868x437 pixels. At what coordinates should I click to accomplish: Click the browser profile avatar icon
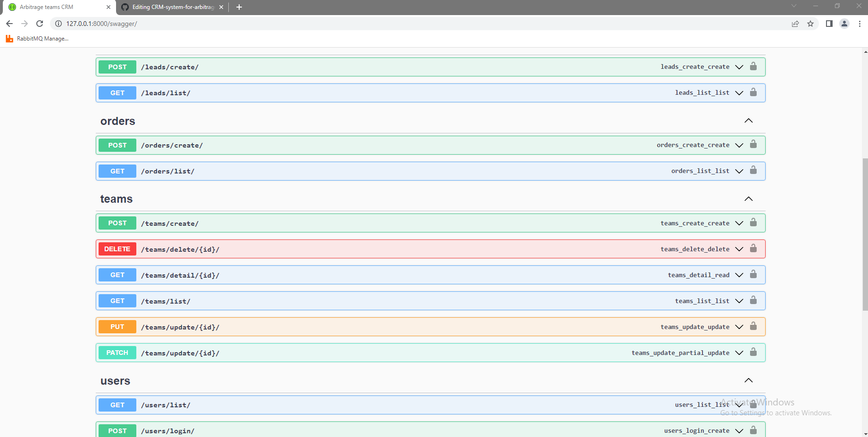844,23
